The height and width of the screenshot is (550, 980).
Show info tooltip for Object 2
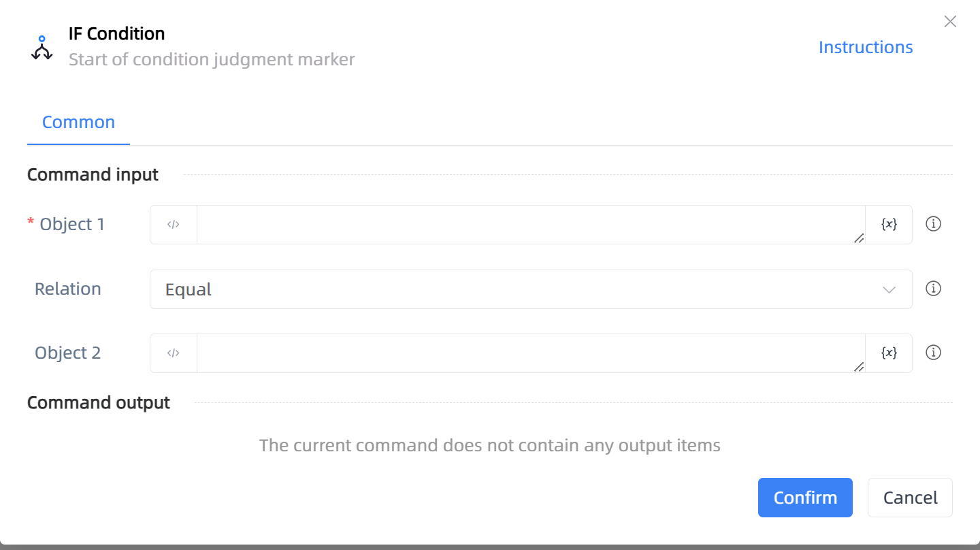[x=934, y=353]
